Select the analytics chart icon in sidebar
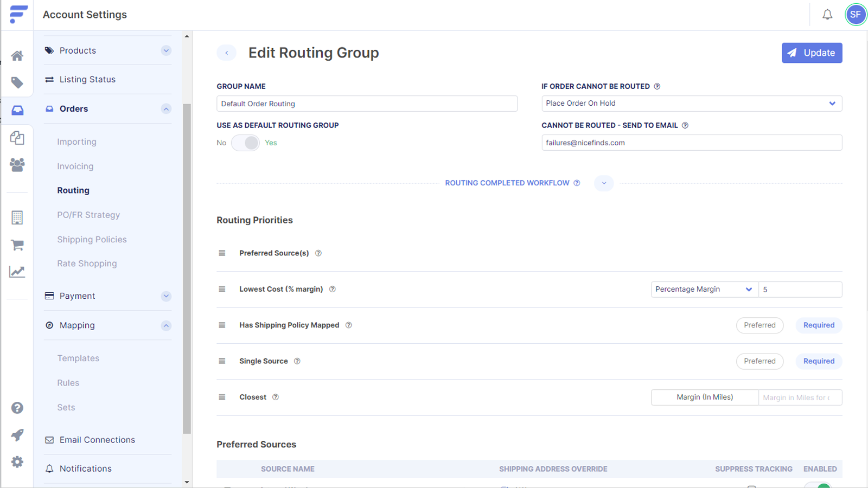 click(17, 271)
